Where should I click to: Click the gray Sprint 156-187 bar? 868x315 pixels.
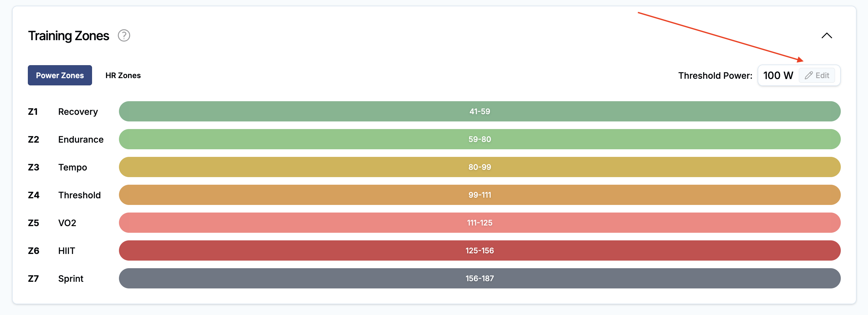480,278
